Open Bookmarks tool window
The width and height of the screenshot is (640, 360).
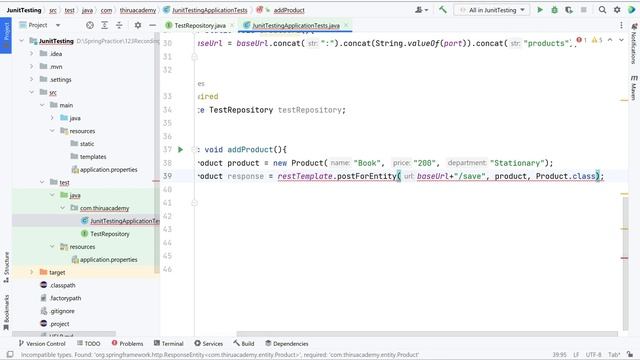pos(6,312)
